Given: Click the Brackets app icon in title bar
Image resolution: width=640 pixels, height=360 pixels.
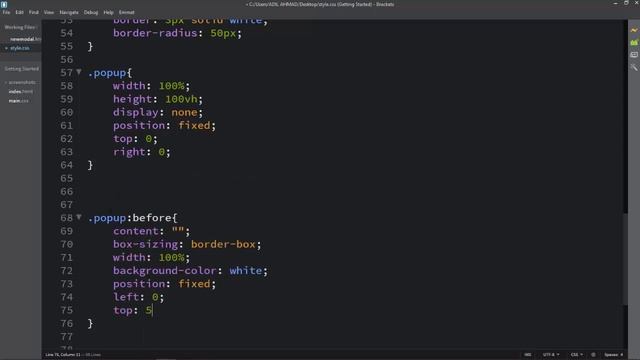Looking at the screenshot, I should coord(4,4).
